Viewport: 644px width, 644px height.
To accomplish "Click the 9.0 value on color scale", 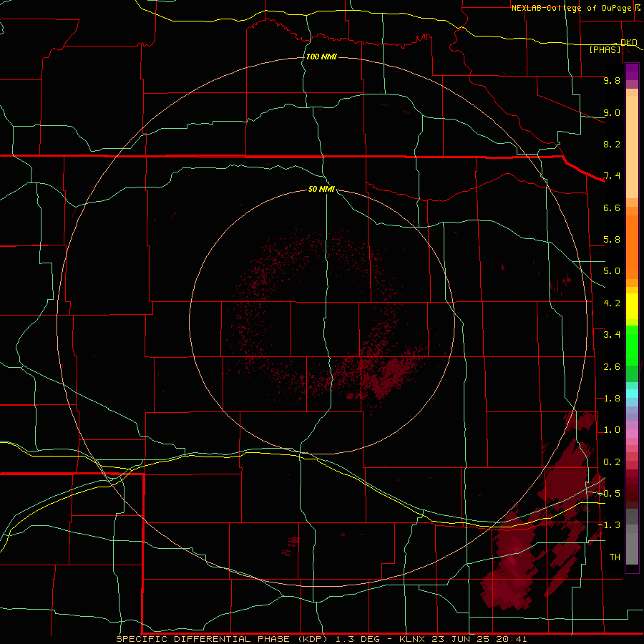I will tap(612, 112).
